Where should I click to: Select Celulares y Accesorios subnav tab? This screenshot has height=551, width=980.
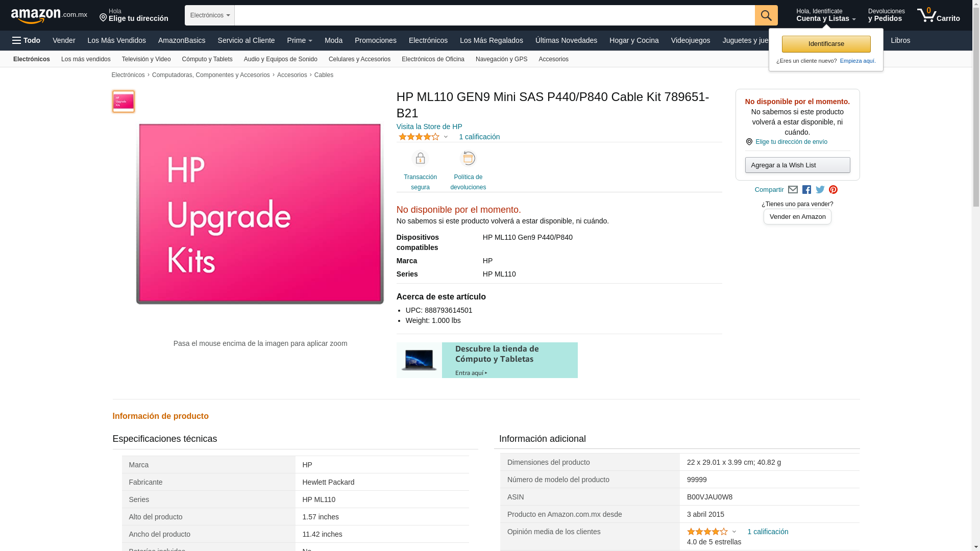coord(359,59)
